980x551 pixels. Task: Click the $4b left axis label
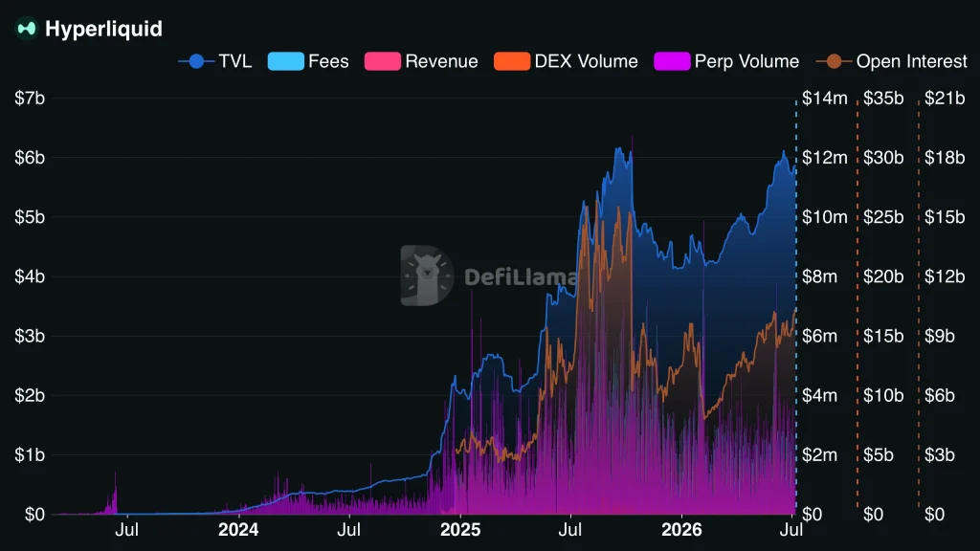(30, 276)
